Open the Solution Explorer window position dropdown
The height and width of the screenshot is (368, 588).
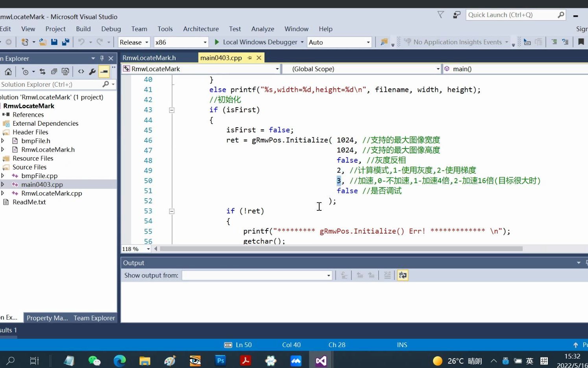pos(93,58)
